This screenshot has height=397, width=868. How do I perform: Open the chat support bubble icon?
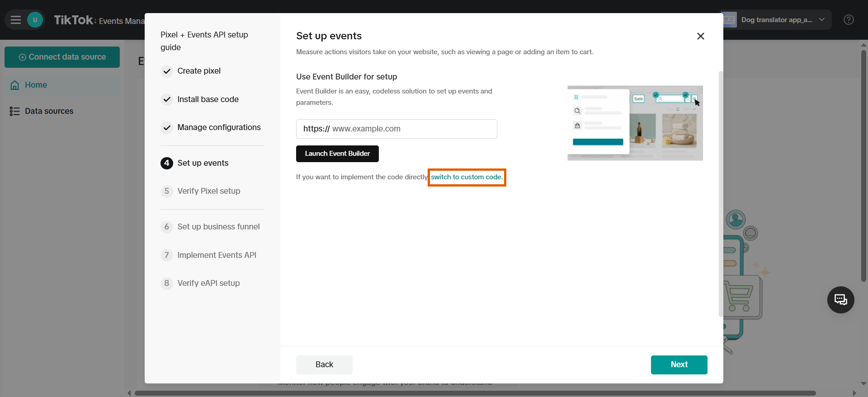point(840,300)
